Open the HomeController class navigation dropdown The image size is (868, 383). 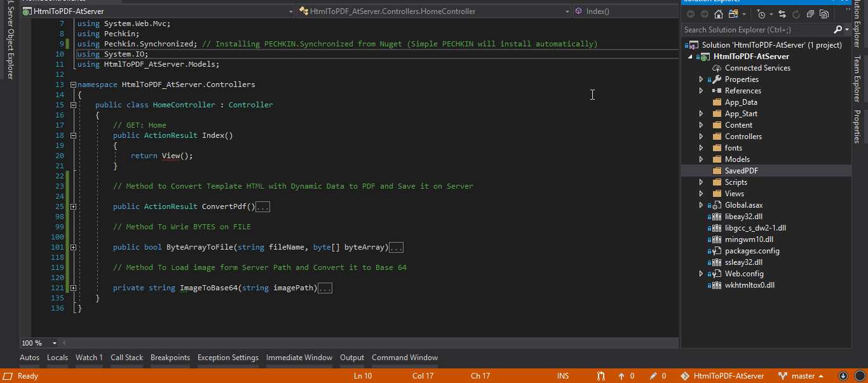(435, 11)
